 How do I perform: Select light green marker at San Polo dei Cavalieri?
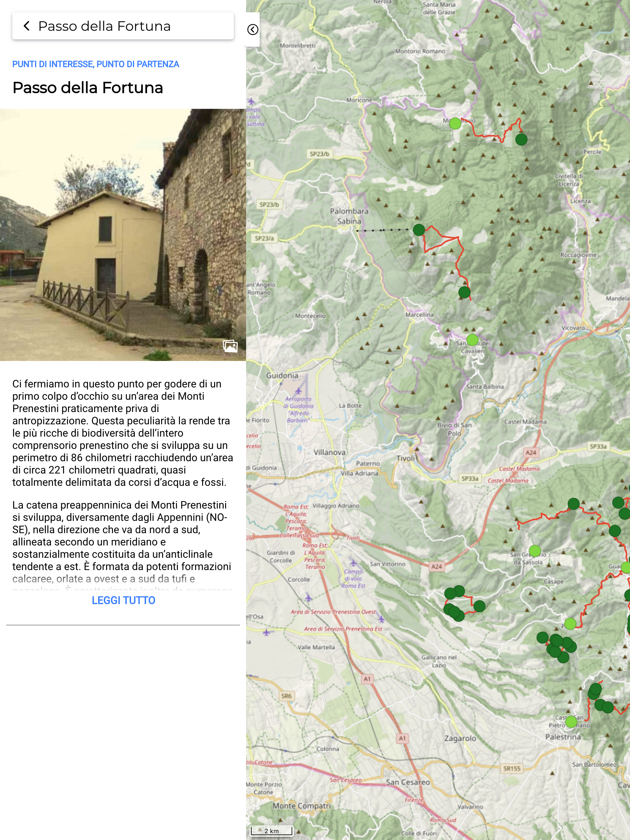472,339
